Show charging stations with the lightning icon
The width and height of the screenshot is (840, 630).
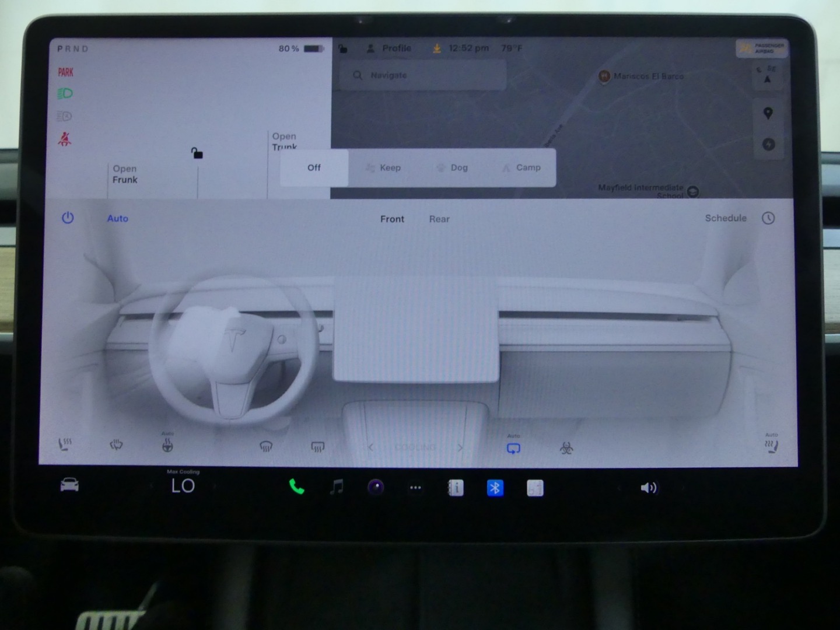tap(768, 144)
